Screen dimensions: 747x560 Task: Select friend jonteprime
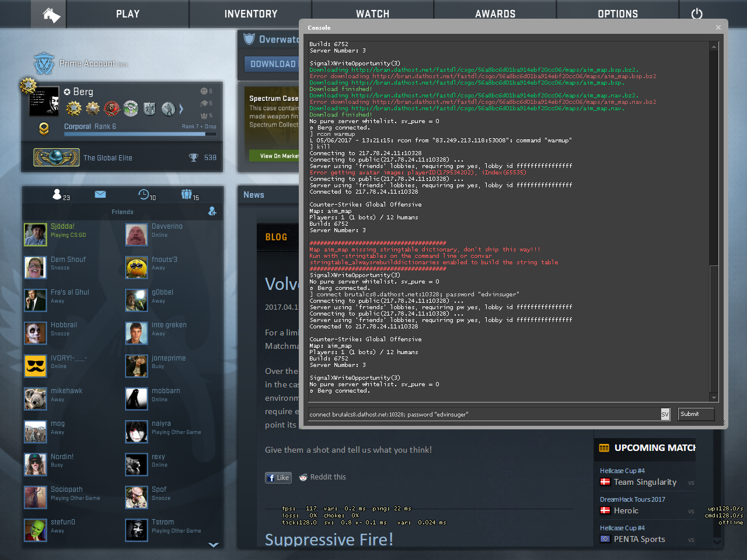pyautogui.click(x=173, y=366)
